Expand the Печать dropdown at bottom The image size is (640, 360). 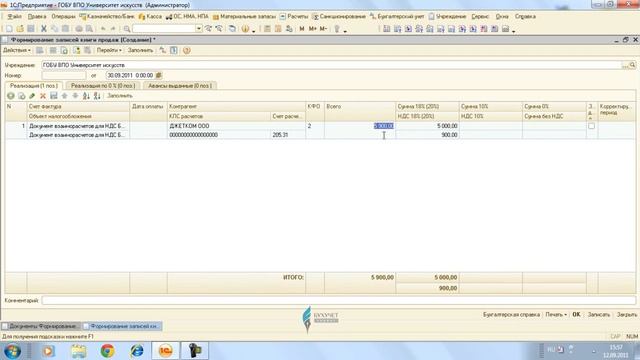(556, 315)
